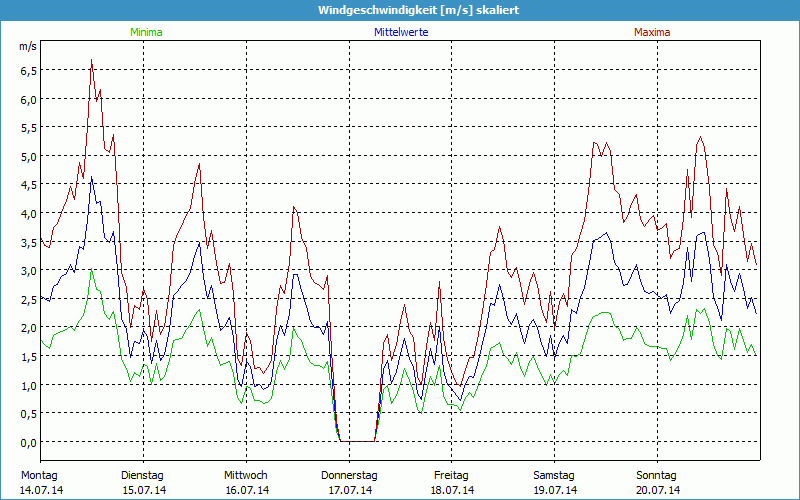Screen dimensions: 800x500
Task: Click the 2,0 y-axis value
Action: tap(29, 328)
